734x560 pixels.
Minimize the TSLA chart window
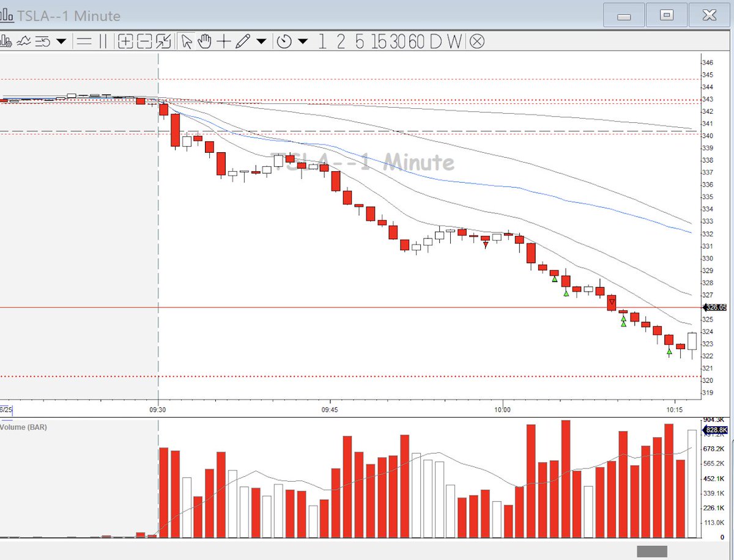[625, 15]
